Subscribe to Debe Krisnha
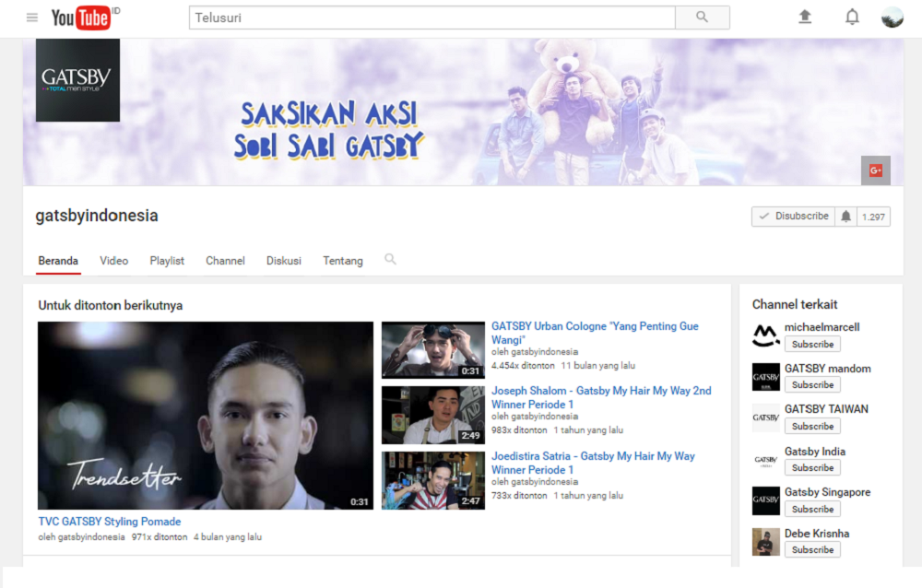This screenshot has height=588, width=922. (x=812, y=550)
